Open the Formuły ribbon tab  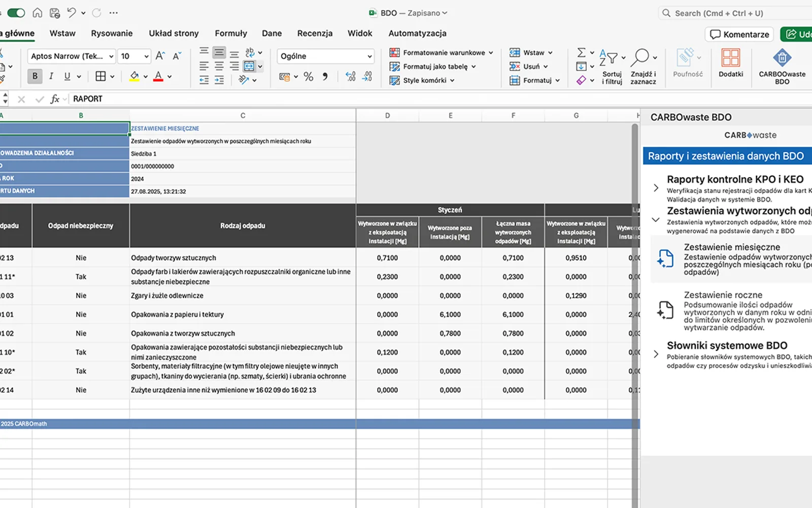(231, 34)
